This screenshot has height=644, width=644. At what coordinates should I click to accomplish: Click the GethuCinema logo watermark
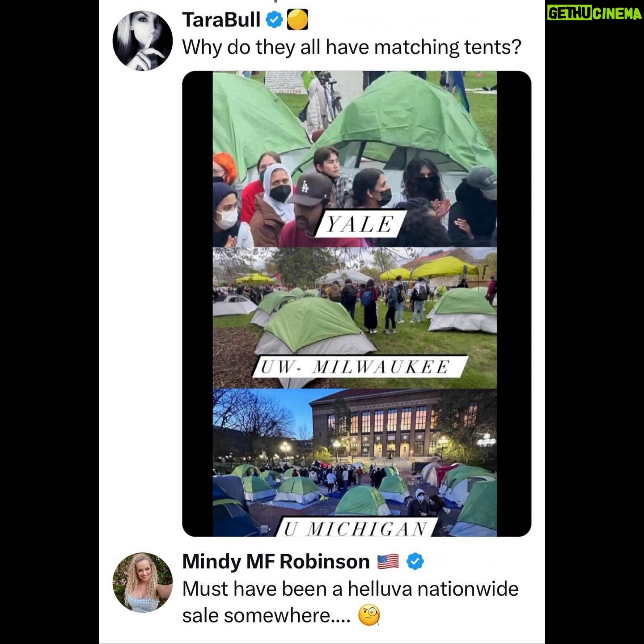[594, 14]
